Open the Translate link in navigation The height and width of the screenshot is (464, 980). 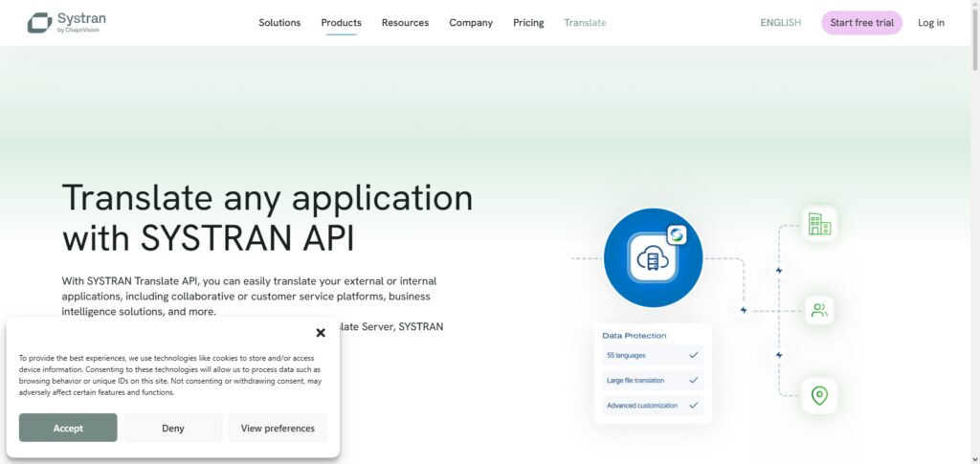point(585,22)
